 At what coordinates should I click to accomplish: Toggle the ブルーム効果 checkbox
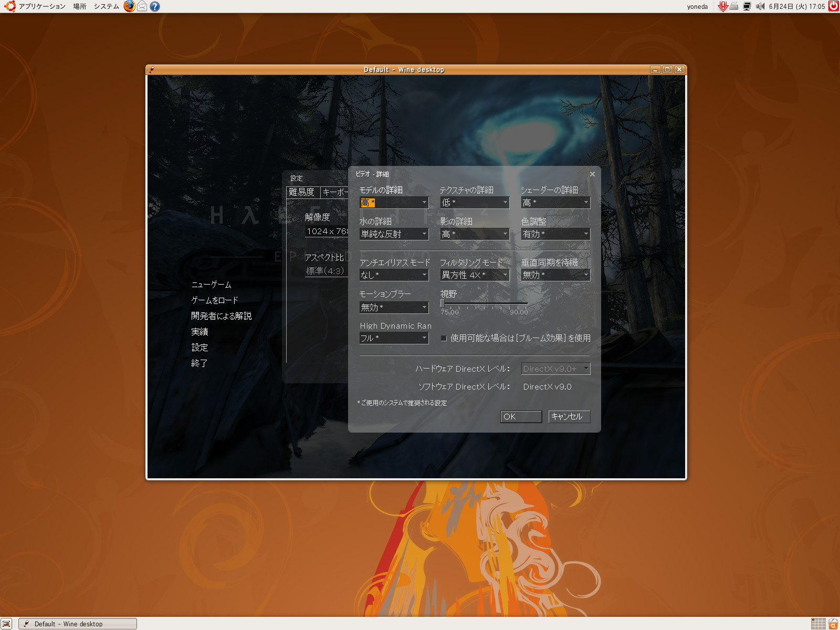click(x=444, y=338)
